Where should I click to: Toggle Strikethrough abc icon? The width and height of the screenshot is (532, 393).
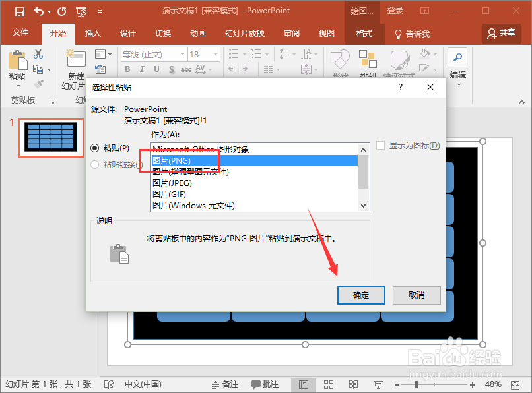[x=186, y=69]
